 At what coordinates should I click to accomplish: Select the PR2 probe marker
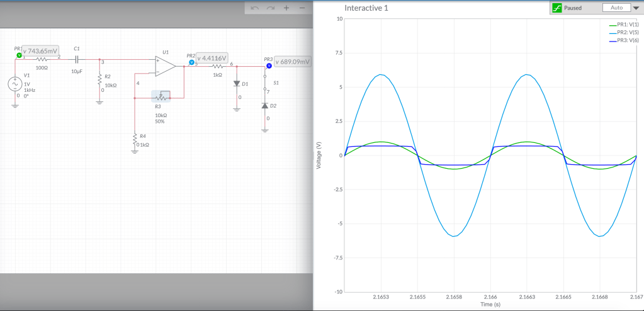pyautogui.click(x=191, y=62)
